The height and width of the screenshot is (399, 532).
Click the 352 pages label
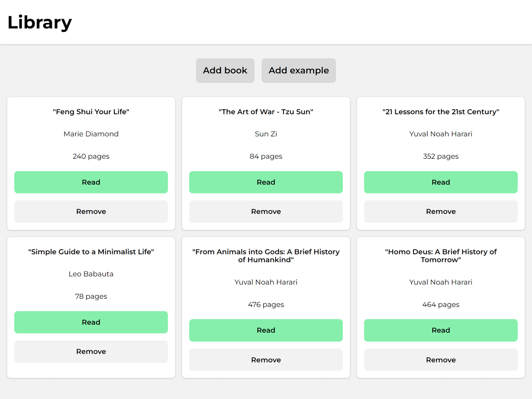coord(441,156)
